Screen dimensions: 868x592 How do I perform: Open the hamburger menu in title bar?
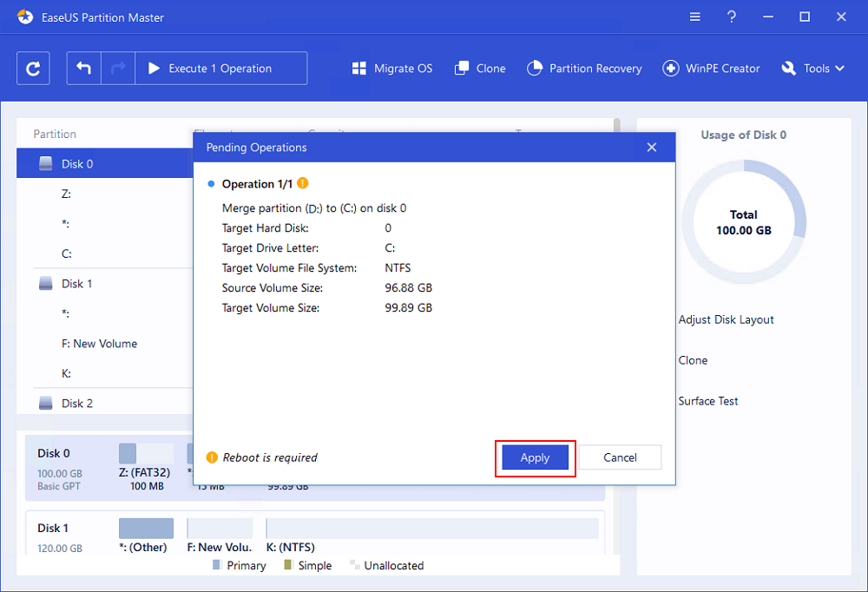695,17
